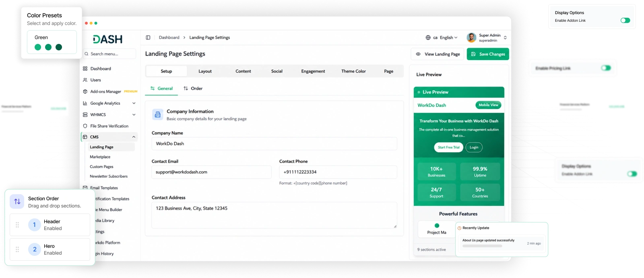Click the search magnifier icon
Viewport: 644px width, 278px height.
[x=86, y=54]
